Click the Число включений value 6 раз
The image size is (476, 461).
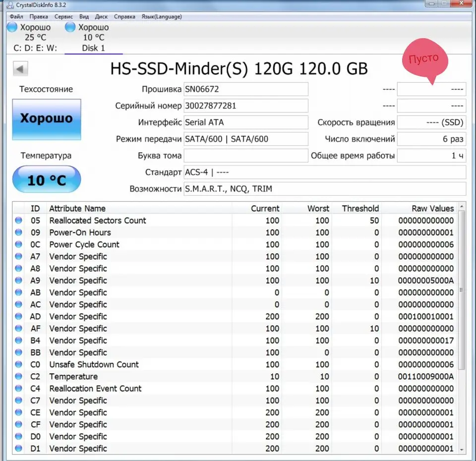point(431,139)
